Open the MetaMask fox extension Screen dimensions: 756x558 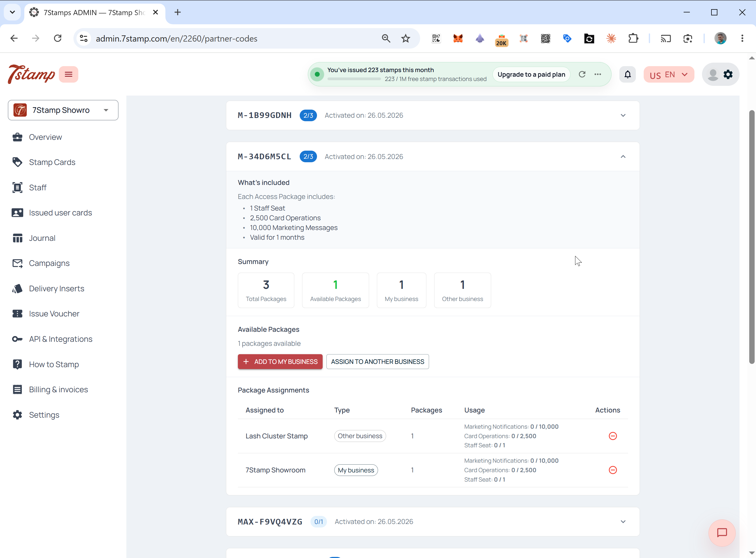(458, 39)
